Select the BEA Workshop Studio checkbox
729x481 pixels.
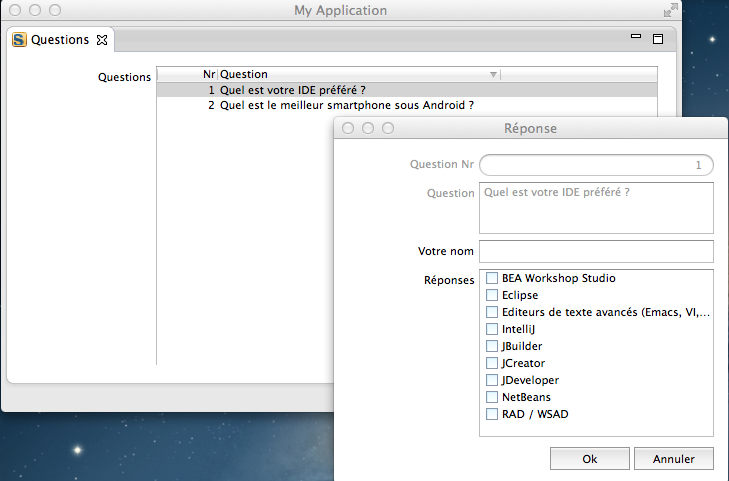tap(492, 278)
